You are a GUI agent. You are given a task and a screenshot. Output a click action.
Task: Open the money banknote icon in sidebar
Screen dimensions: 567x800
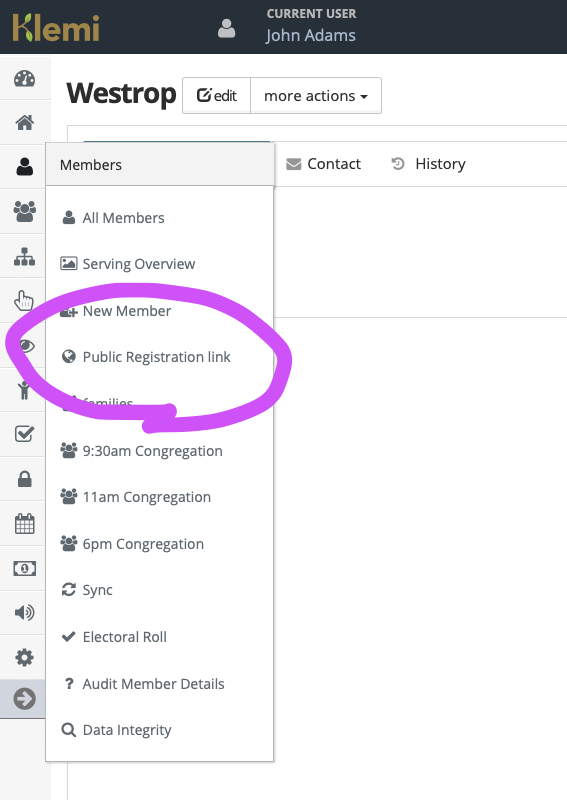tap(24, 568)
